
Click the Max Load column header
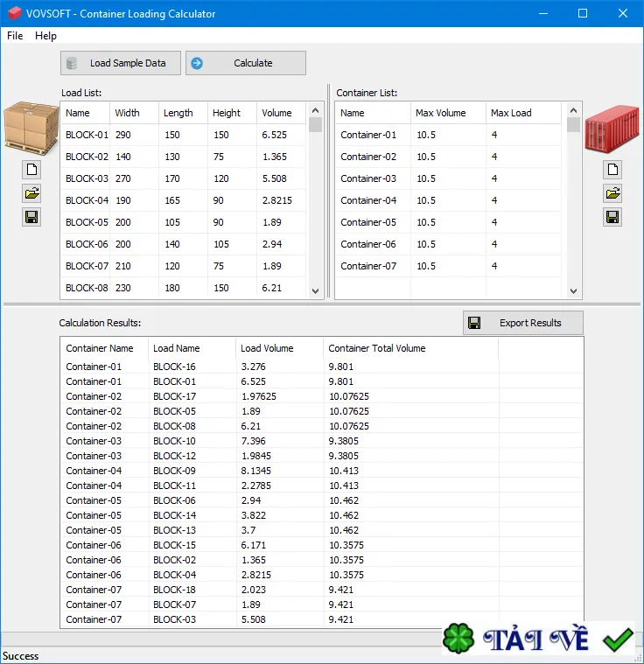(523, 113)
